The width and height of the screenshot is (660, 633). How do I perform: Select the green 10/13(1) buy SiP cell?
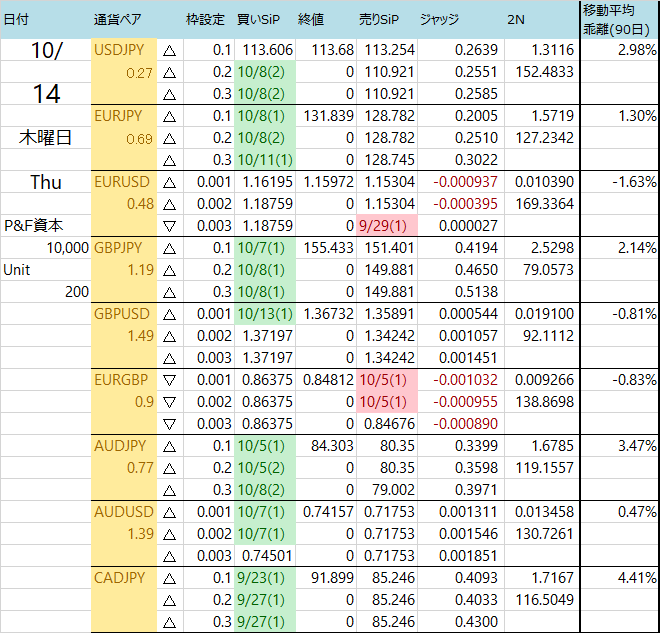[265, 314]
